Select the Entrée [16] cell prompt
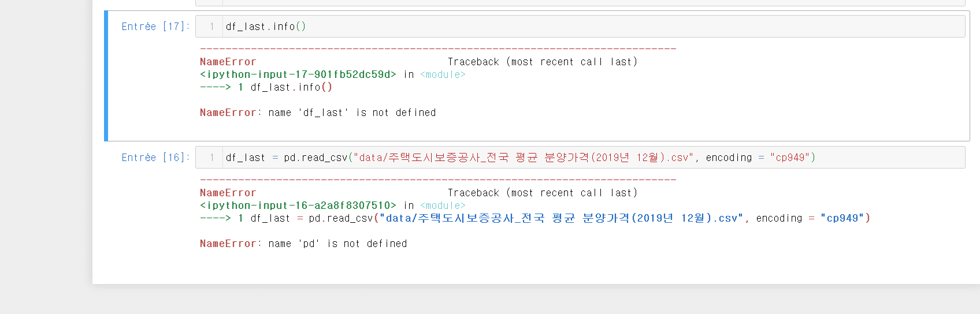The height and width of the screenshot is (314, 980). (155, 158)
